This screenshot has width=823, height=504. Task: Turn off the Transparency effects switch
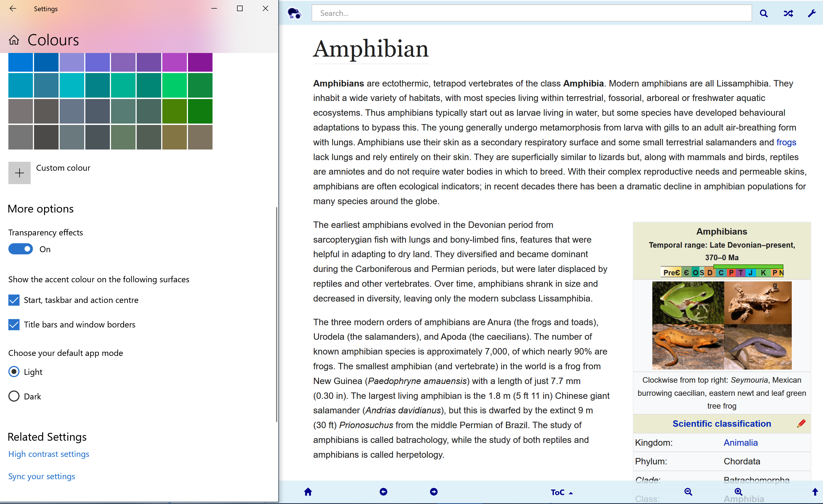tap(21, 249)
